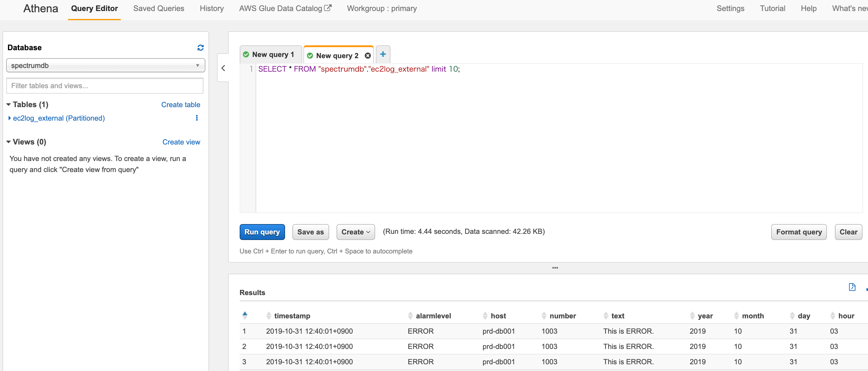The height and width of the screenshot is (371, 868).
Task: Switch to Query Editor tab
Action: pos(94,8)
